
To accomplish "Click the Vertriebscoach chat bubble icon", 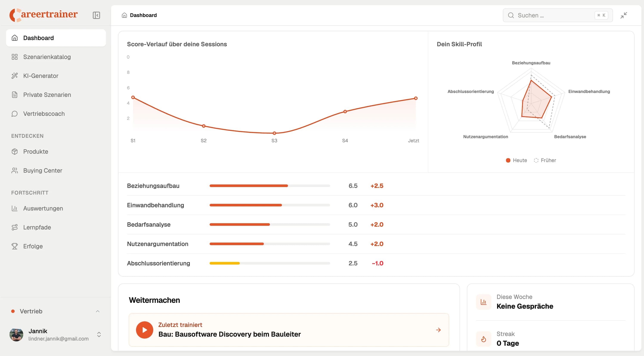I will [x=14, y=114].
